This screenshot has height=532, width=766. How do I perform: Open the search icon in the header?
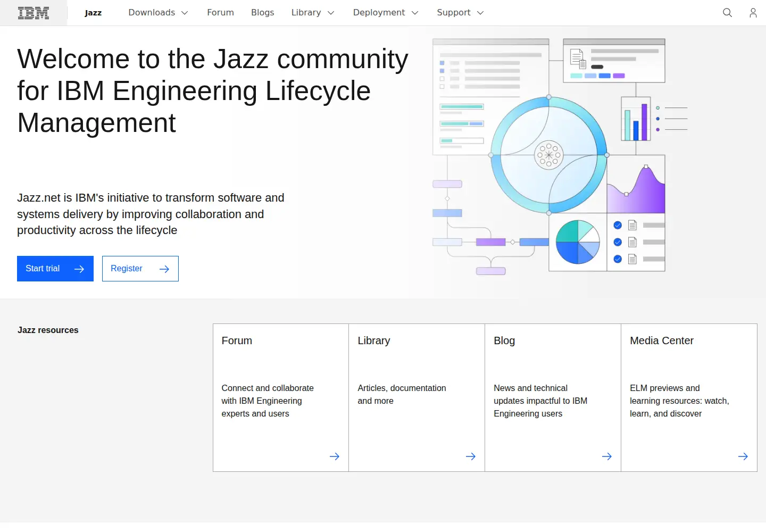[x=727, y=13]
